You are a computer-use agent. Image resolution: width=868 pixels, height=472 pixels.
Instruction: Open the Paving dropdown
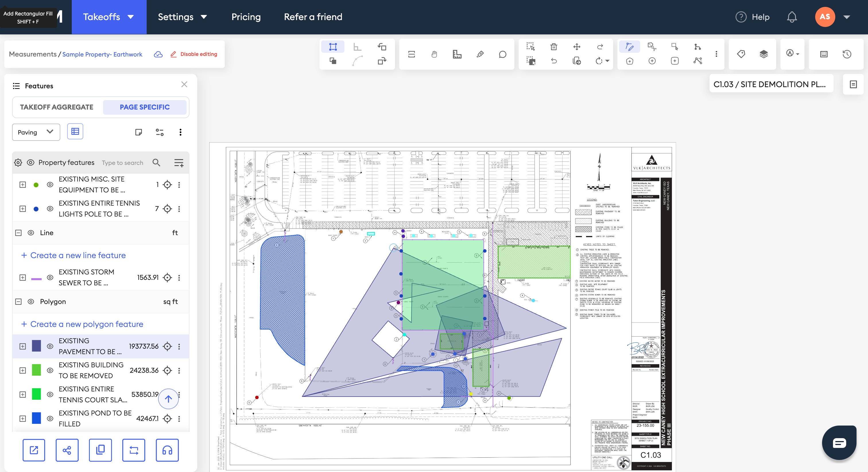(36, 132)
